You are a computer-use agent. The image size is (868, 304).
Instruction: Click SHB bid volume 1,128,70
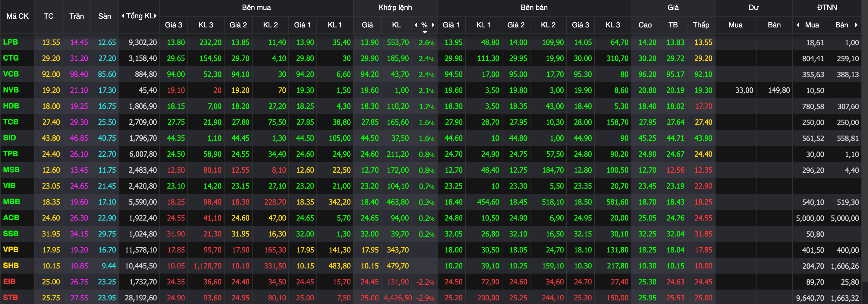tap(207, 266)
